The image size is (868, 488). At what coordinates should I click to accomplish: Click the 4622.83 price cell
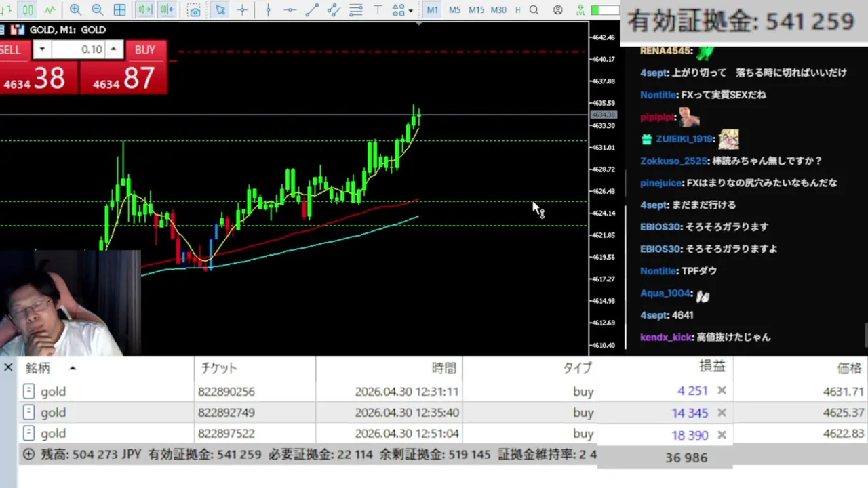(x=844, y=434)
